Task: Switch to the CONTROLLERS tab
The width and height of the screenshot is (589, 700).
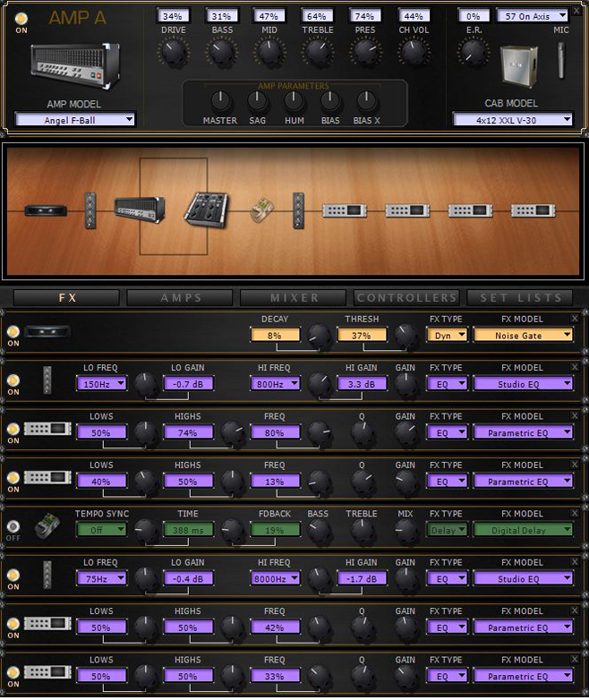Action: 406,298
